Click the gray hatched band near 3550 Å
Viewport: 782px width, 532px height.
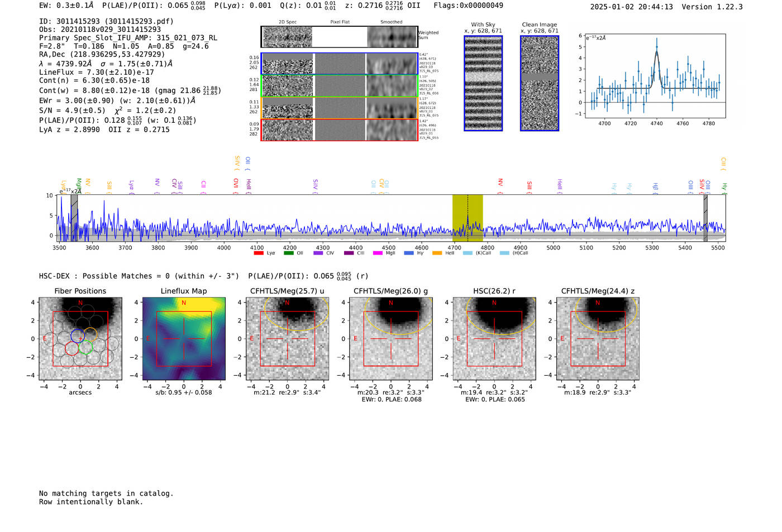pos(74,218)
